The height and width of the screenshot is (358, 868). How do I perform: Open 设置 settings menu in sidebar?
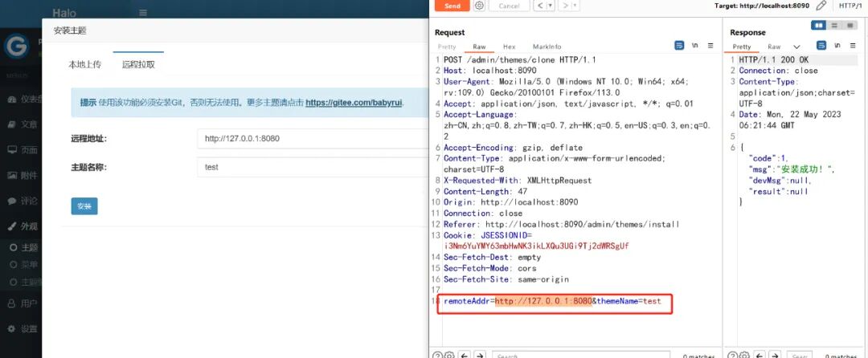point(23,329)
